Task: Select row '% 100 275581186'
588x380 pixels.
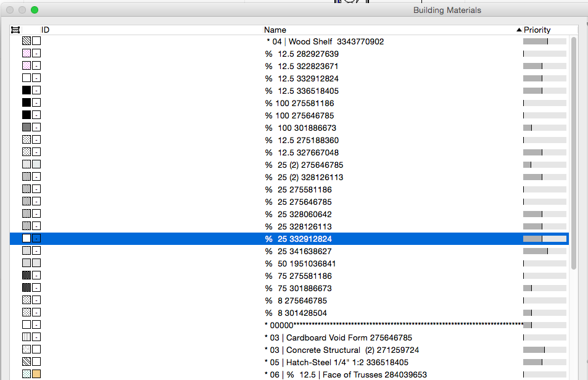Action: (x=289, y=103)
